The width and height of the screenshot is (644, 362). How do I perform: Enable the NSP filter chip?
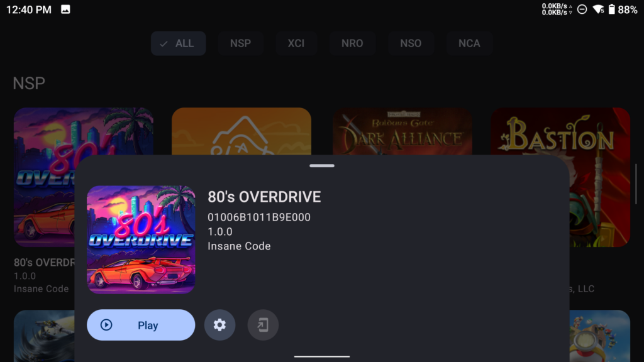tap(240, 43)
